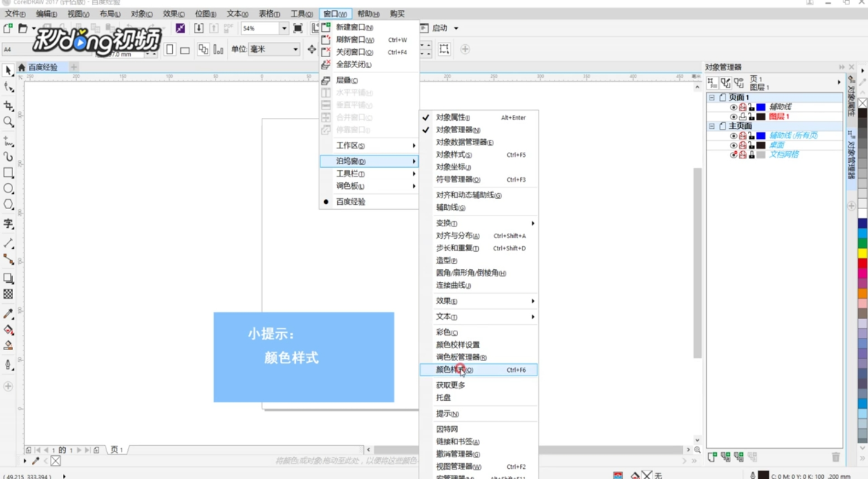Unlock the 文档网格 layer padlock
Image resolution: width=868 pixels, height=479 pixels.
coord(752,154)
